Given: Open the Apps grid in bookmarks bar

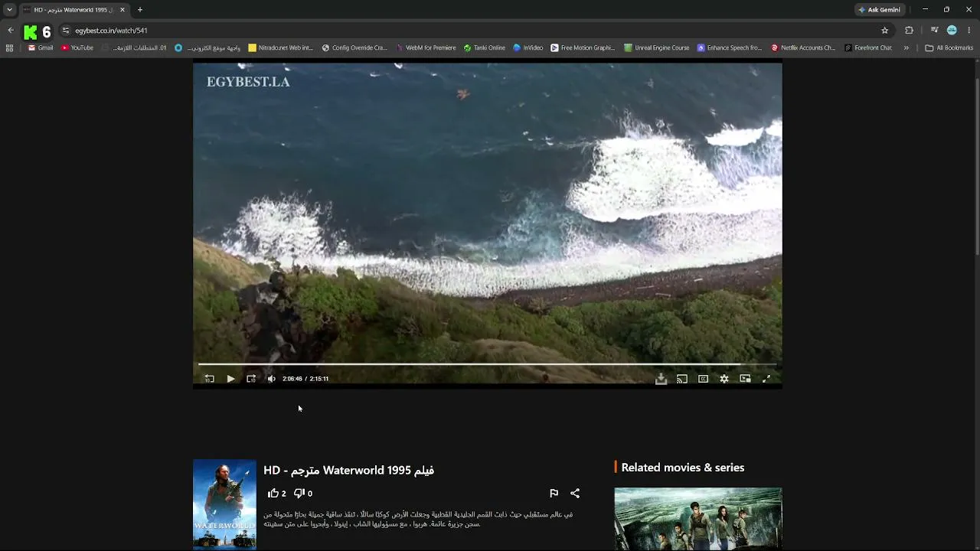Looking at the screenshot, I should tap(9, 47).
